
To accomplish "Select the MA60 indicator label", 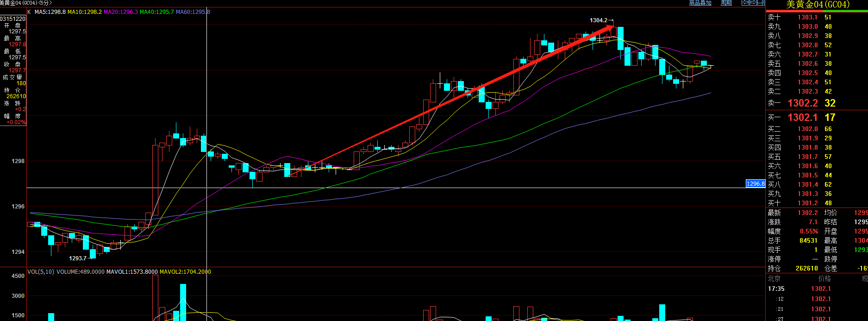I will [193, 12].
